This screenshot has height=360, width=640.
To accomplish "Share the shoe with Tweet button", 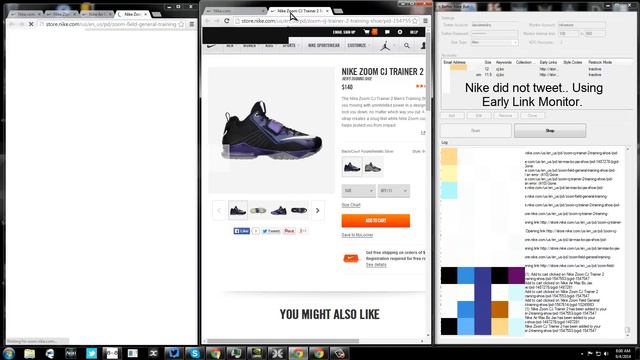I will (x=271, y=231).
